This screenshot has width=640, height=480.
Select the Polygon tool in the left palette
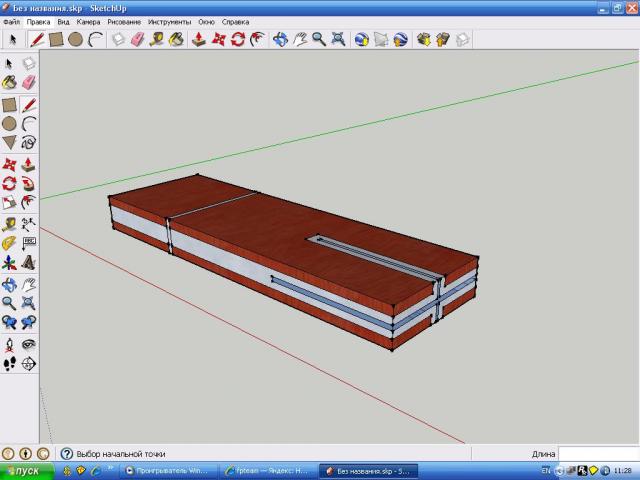(x=9, y=142)
